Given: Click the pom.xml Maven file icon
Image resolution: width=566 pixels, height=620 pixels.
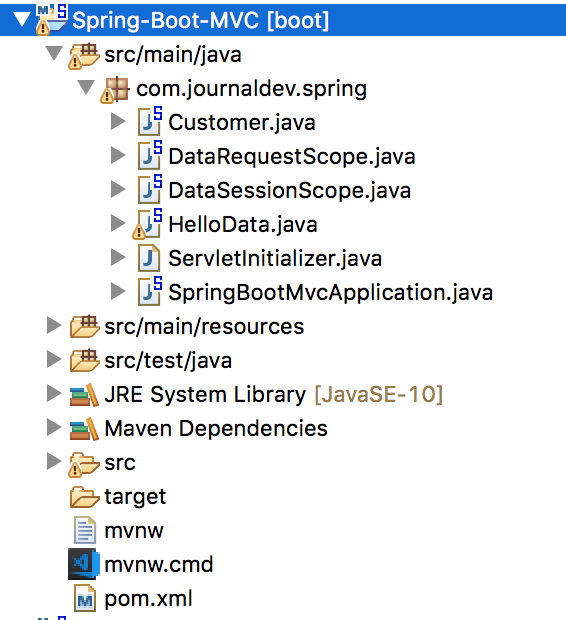Looking at the screenshot, I should (x=85, y=599).
